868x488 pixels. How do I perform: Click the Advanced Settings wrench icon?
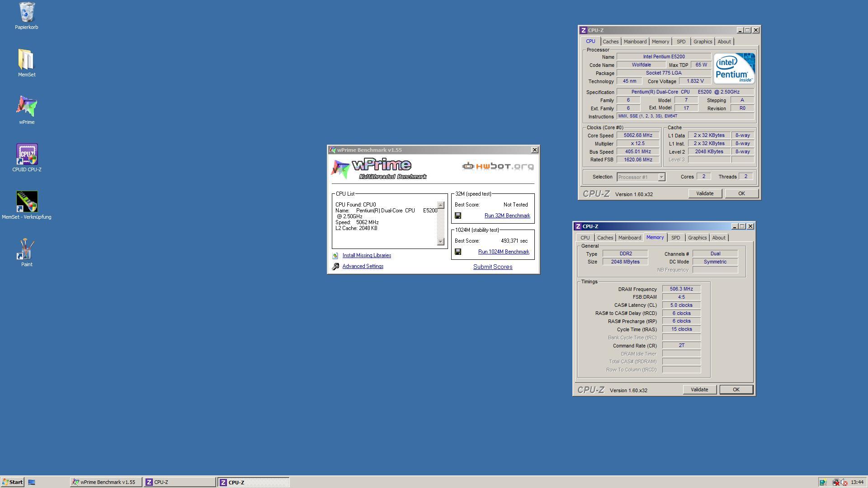[x=335, y=267]
